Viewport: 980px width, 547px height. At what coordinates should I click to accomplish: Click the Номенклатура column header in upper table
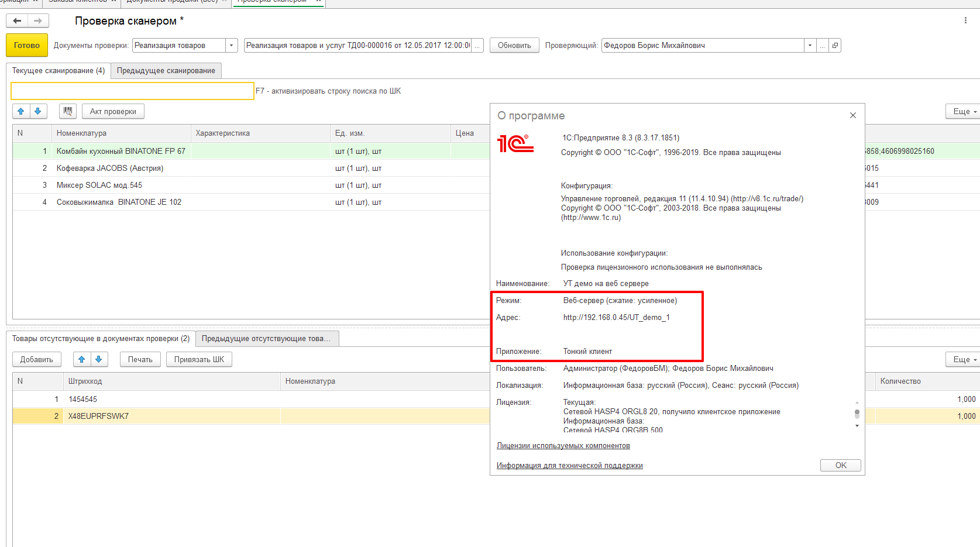click(122, 133)
